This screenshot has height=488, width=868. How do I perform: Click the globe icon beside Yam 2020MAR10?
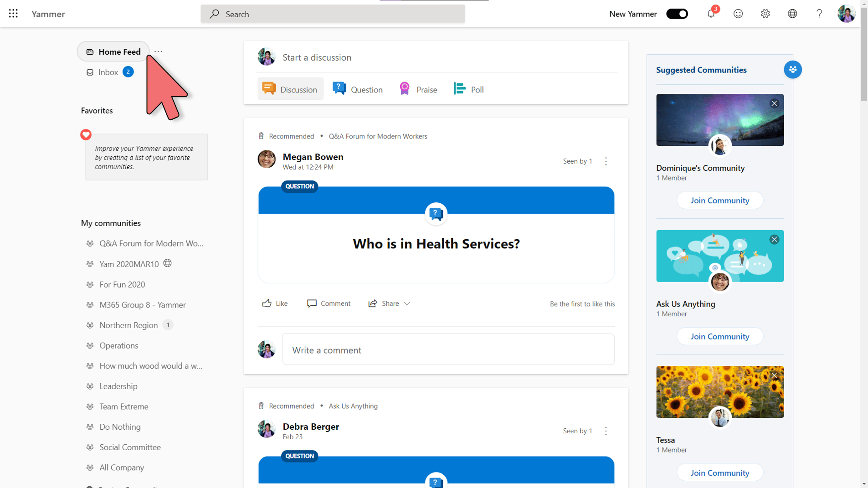tap(168, 263)
